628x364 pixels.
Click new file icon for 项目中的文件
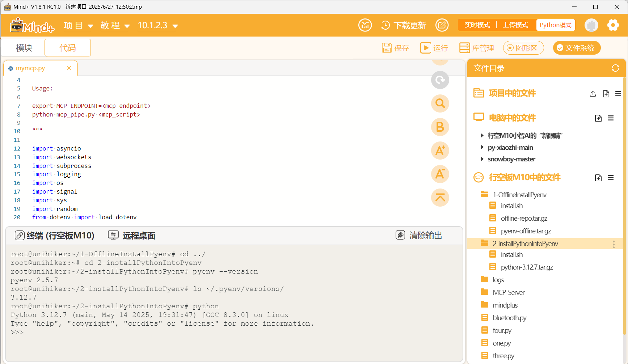pos(606,94)
